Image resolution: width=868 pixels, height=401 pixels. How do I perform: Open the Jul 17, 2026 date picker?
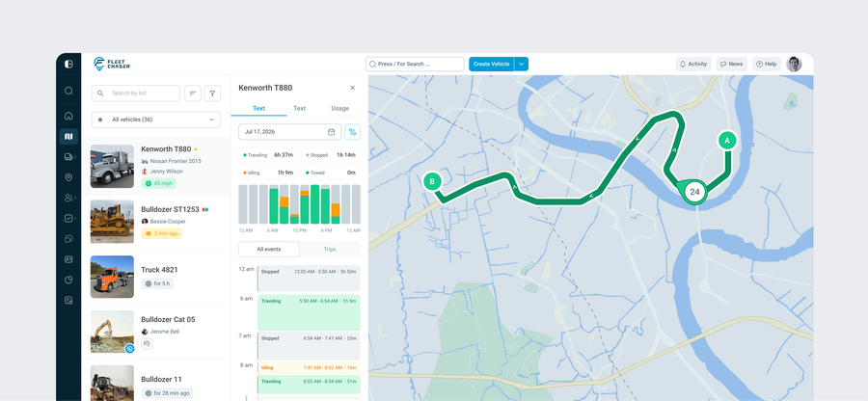pyautogui.click(x=290, y=132)
